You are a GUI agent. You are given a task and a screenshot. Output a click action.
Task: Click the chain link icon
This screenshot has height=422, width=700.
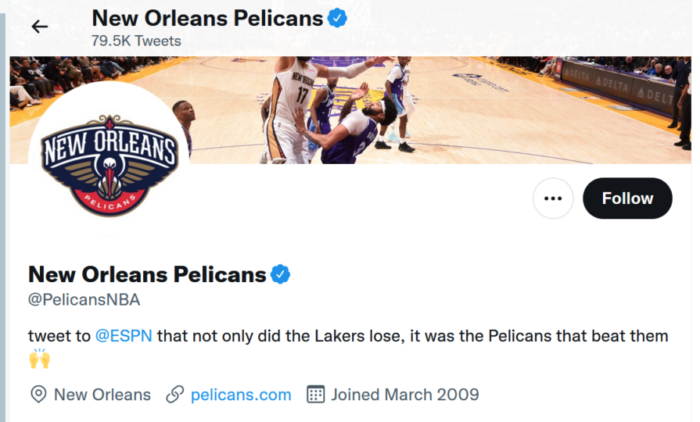pos(175,394)
